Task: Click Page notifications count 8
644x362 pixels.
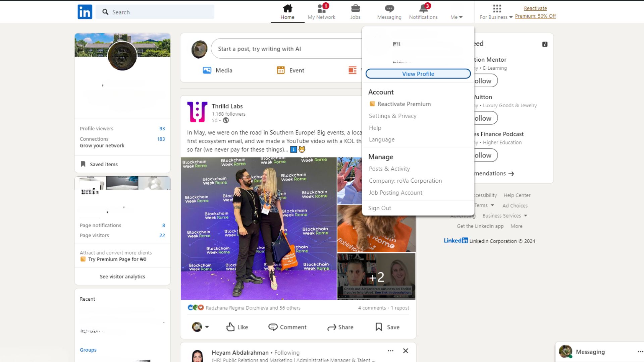Action: point(163,225)
